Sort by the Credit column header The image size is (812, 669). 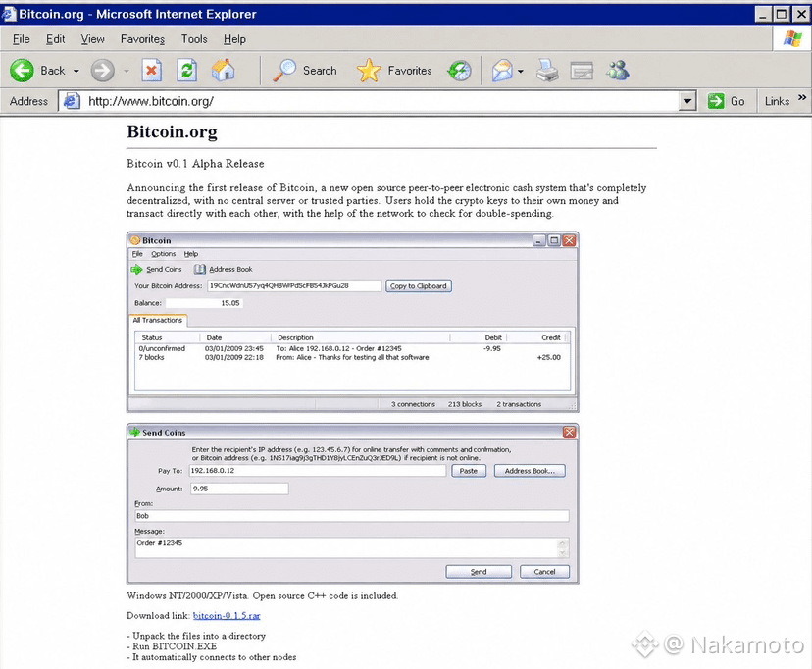click(537, 337)
